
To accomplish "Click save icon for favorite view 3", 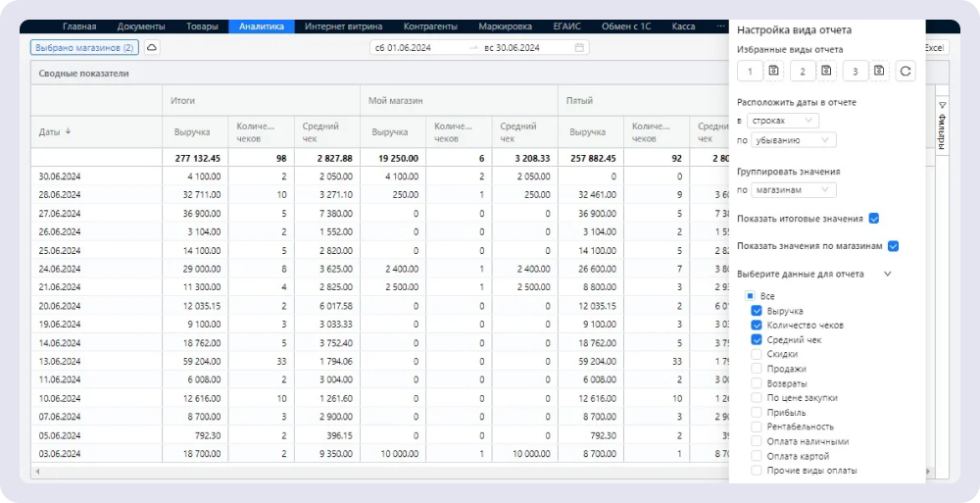I will 878,71.
